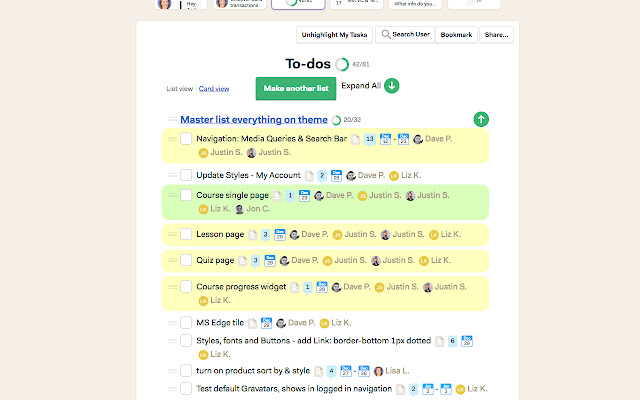Grab drag handle of Master list
Screen dimensions: 640x400
(172, 119)
